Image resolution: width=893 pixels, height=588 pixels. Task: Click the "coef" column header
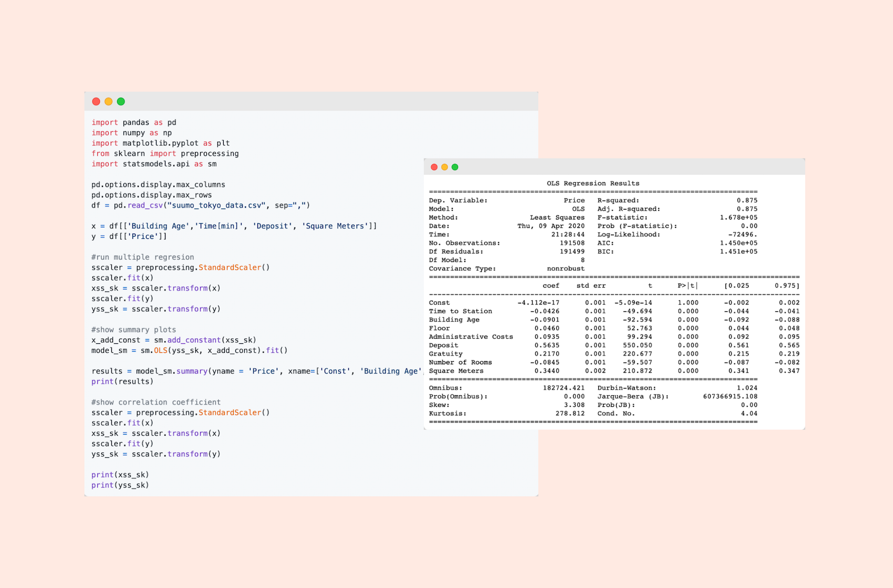tap(551, 286)
